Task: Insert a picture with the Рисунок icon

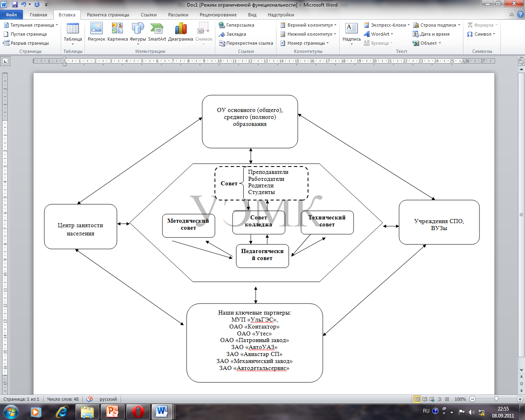Action: [x=96, y=32]
